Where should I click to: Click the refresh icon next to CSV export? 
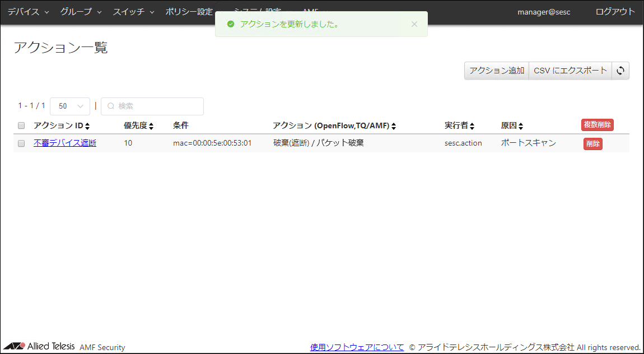click(x=620, y=71)
